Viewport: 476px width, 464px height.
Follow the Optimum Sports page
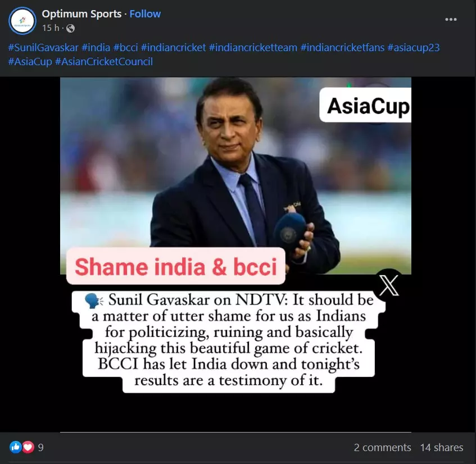point(145,14)
